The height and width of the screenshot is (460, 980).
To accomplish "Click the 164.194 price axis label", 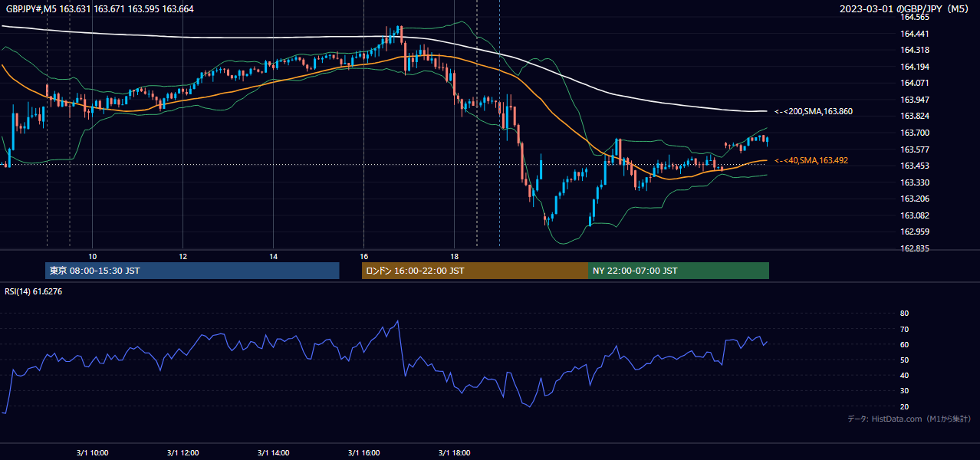I will (x=915, y=67).
